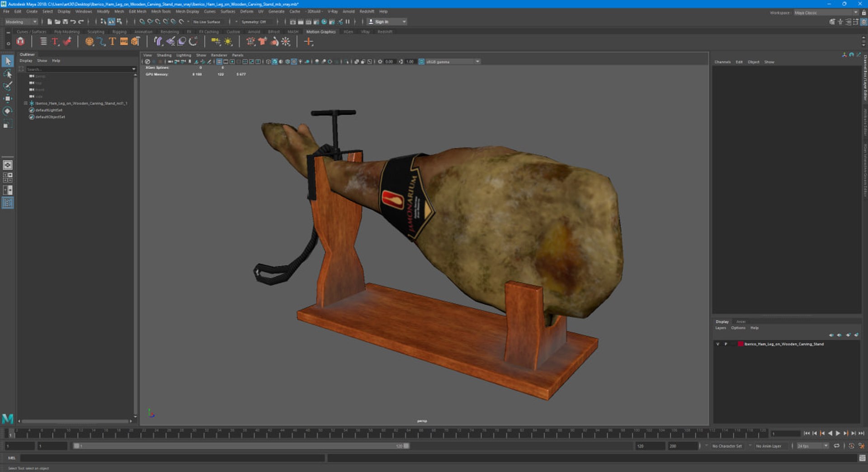Click the new scene icon

point(50,22)
